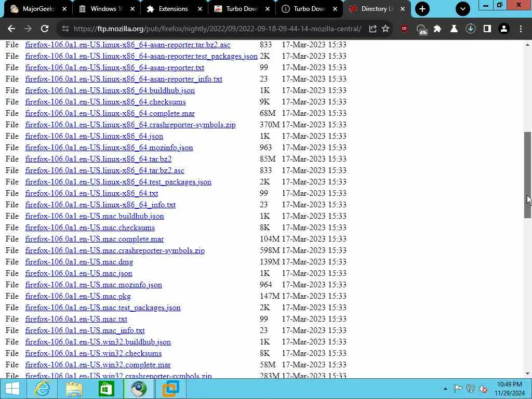Switch to the first Turbo Download tab
The image size is (532, 399).
[x=241, y=9]
